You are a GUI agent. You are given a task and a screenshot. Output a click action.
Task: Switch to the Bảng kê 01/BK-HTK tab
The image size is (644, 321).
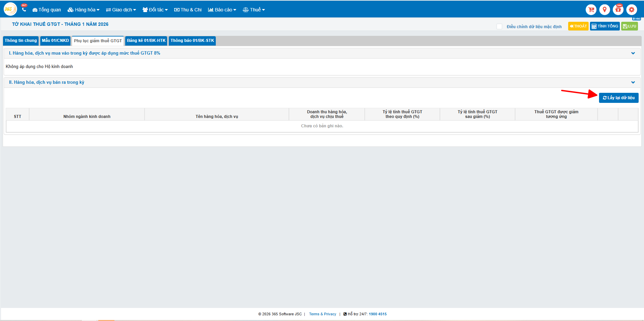click(x=146, y=41)
